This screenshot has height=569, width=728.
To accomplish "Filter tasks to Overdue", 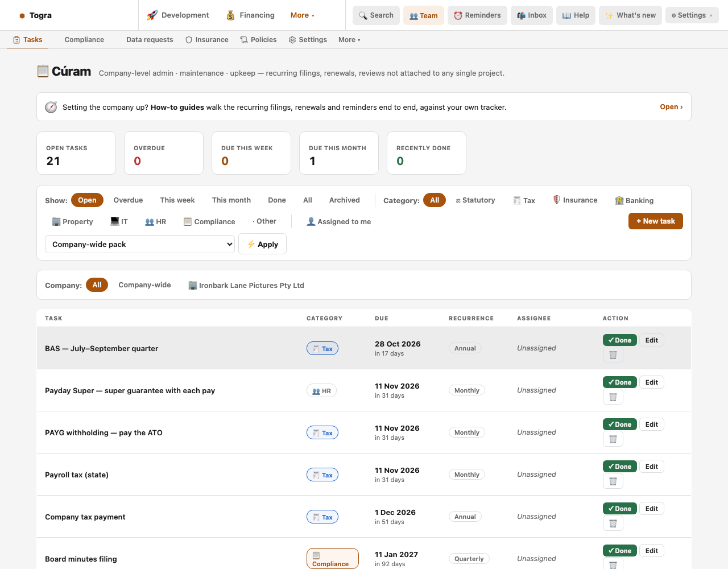I will click(x=128, y=200).
